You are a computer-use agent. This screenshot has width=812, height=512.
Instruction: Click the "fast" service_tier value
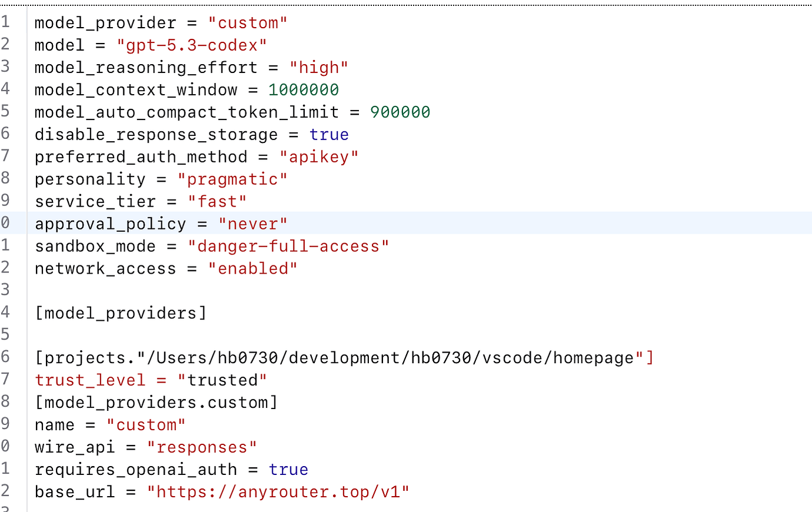click(x=217, y=202)
